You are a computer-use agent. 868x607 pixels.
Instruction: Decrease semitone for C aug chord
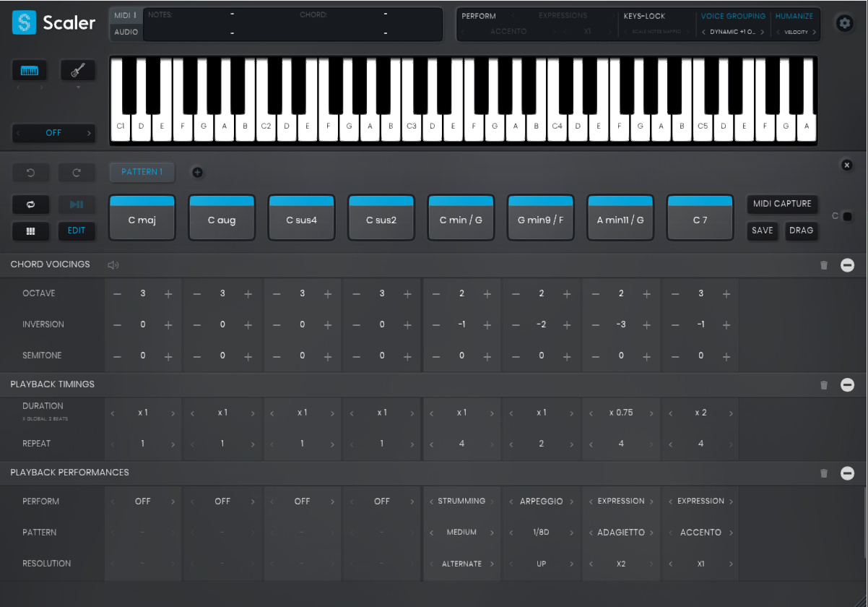(x=197, y=356)
